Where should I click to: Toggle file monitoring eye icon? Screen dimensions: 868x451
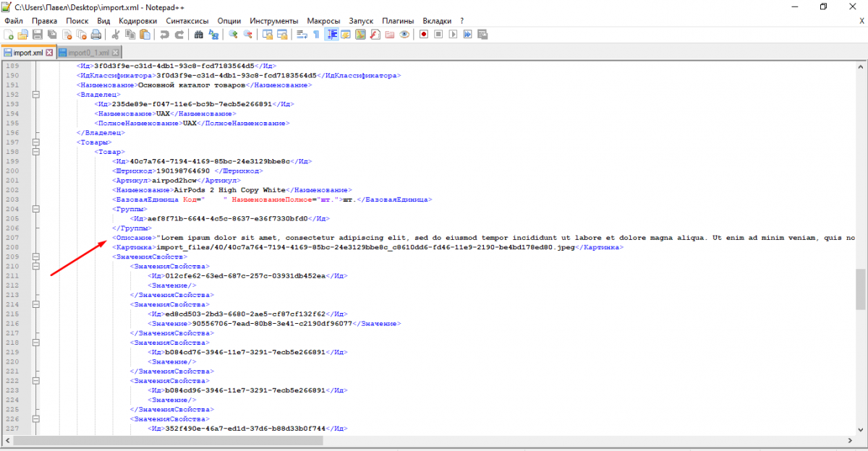404,34
